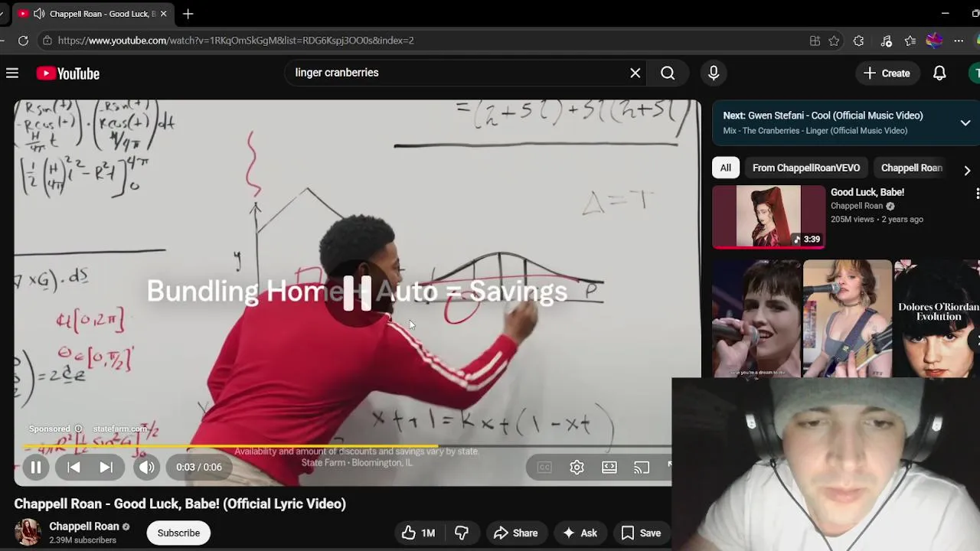Click the video title text
Screen dimensions: 980x551
[x=180, y=504]
